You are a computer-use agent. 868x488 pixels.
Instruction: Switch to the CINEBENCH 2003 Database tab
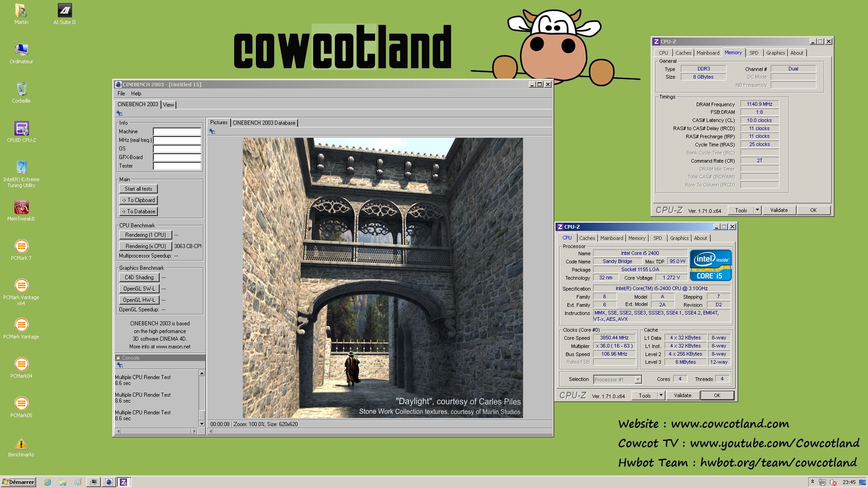pyautogui.click(x=264, y=123)
